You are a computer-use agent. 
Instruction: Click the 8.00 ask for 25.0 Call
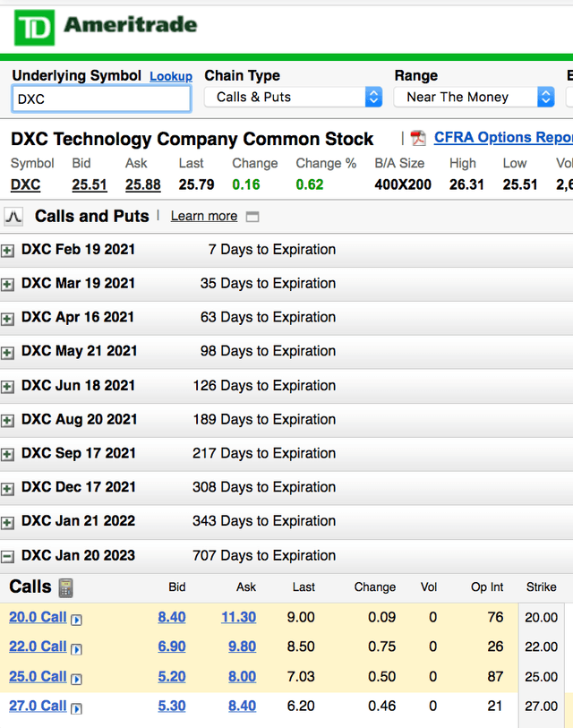coord(242,676)
